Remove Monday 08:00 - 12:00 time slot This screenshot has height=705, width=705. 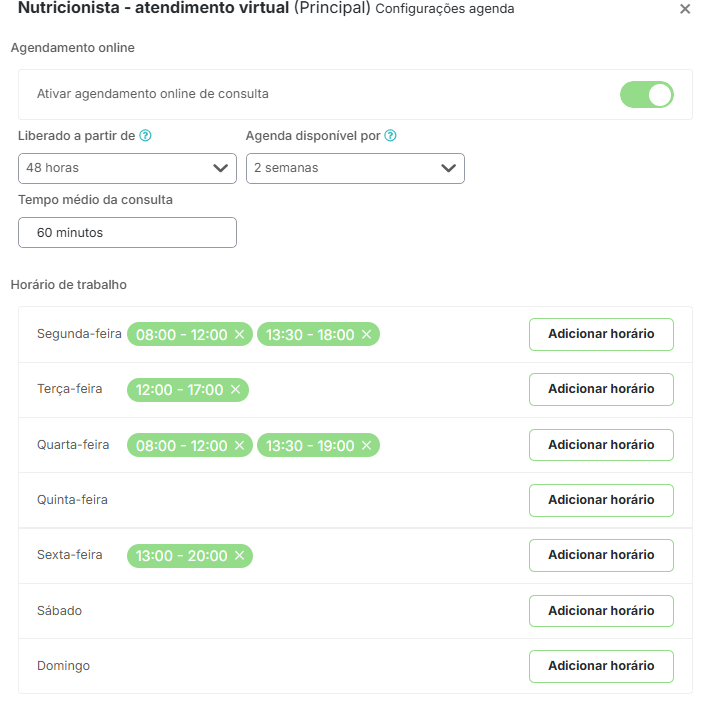[239, 335]
